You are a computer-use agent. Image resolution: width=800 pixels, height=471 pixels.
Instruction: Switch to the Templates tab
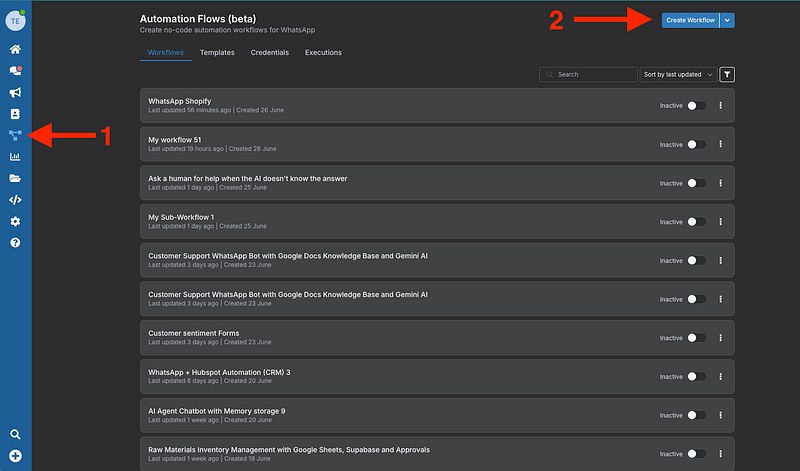point(217,52)
